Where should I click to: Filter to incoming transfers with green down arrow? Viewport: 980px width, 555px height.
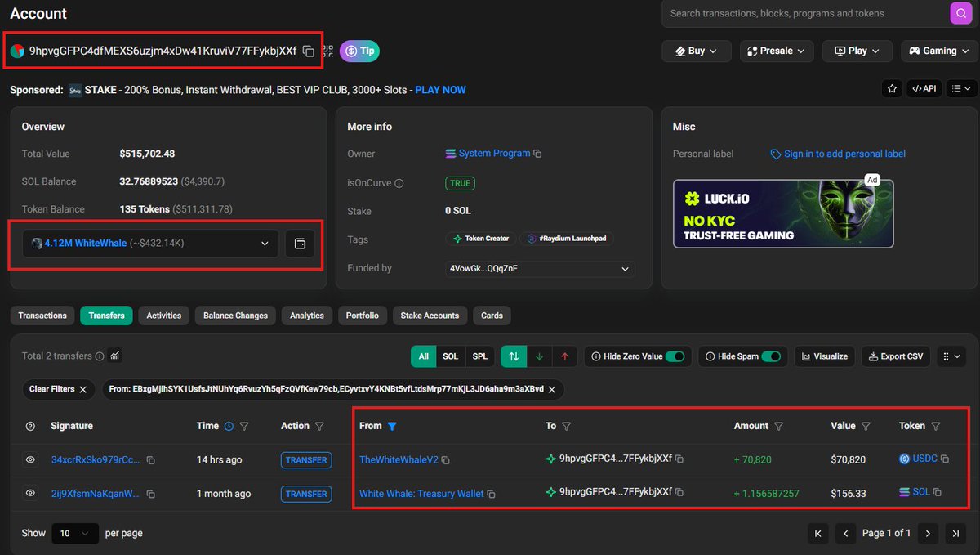[x=539, y=356]
